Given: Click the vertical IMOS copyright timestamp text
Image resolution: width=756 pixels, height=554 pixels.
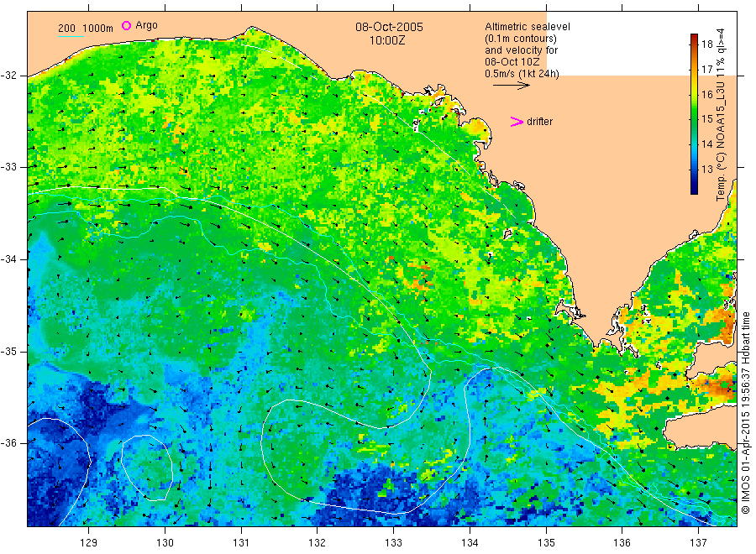Looking at the screenshot, I should (x=745, y=412).
